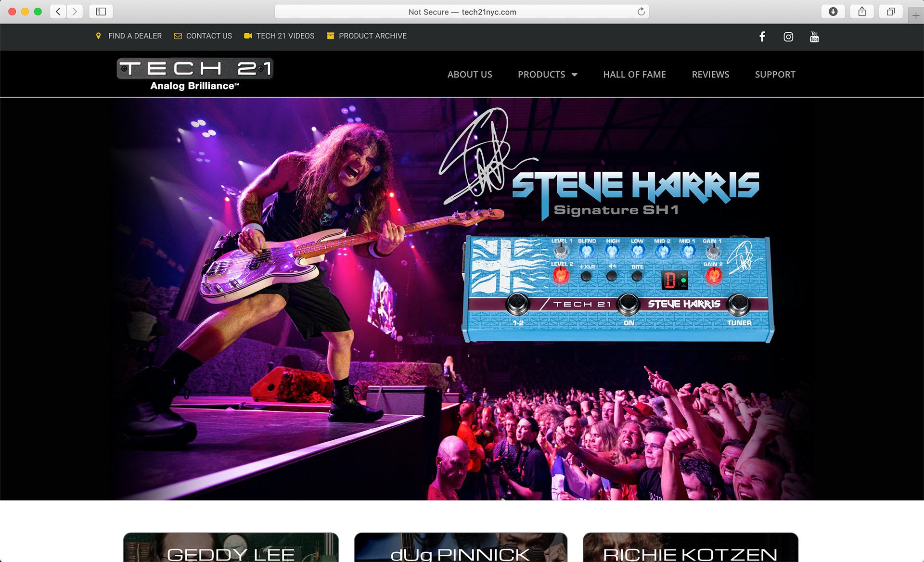Click the Steve Harris SH1 pedal image
This screenshot has width=924, height=562.
(618, 289)
